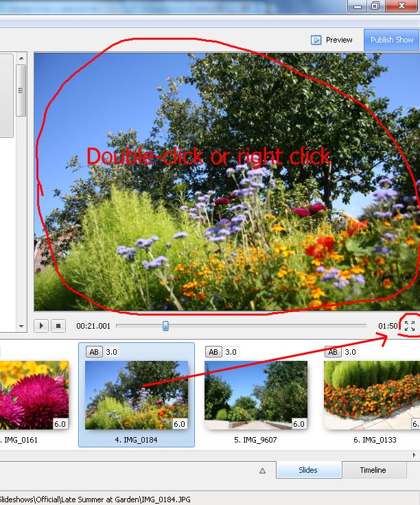Click the Stop button under the preview
Screen dimensions: 420x505
click(x=58, y=326)
